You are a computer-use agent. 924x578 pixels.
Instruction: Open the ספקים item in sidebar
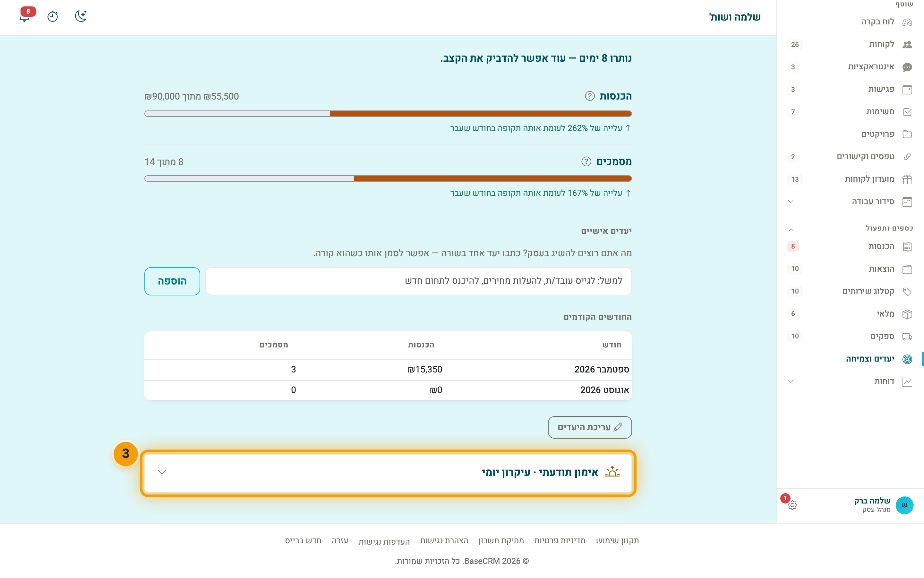[850, 337]
